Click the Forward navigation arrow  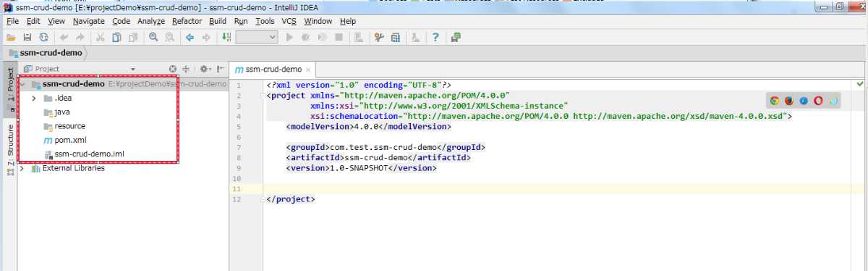click(x=206, y=37)
